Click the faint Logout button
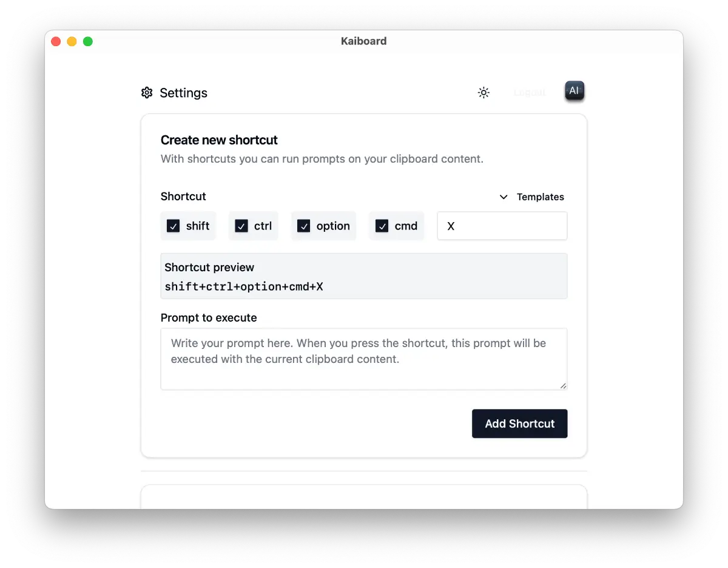The width and height of the screenshot is (728, 568). point(529,93)
